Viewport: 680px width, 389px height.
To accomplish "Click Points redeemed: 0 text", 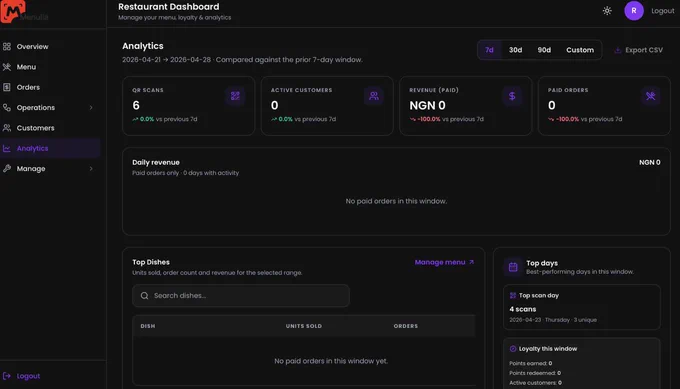I will click(535, 373).
